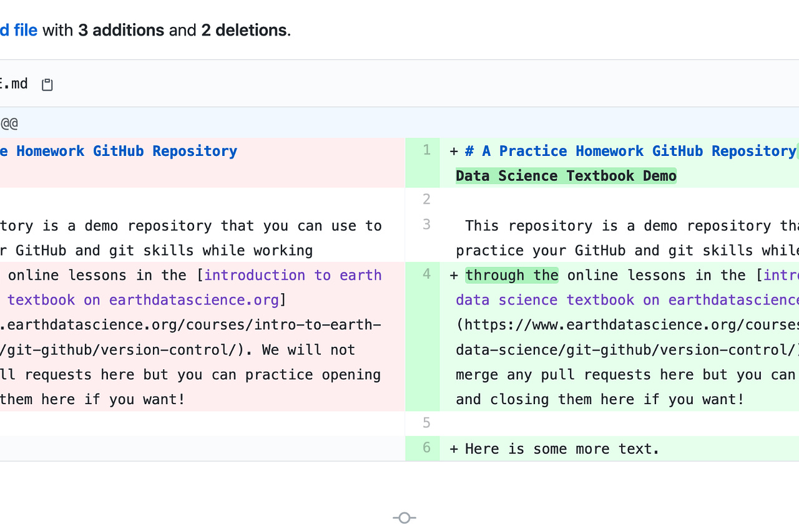Viewport: 799px width, 532px height.
Task: Select line number 6 in the diff
Action: click(x=426, y=448)
